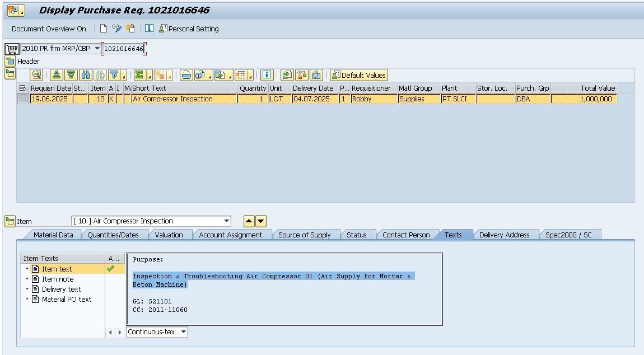Open the Account Assignment tab
Screen dimensions: 644x355
(230, 235)
